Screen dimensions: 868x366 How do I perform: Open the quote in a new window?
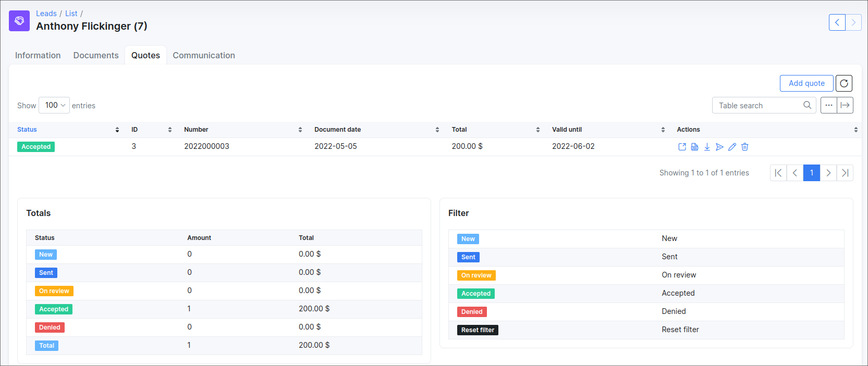[x=682, y=147]
